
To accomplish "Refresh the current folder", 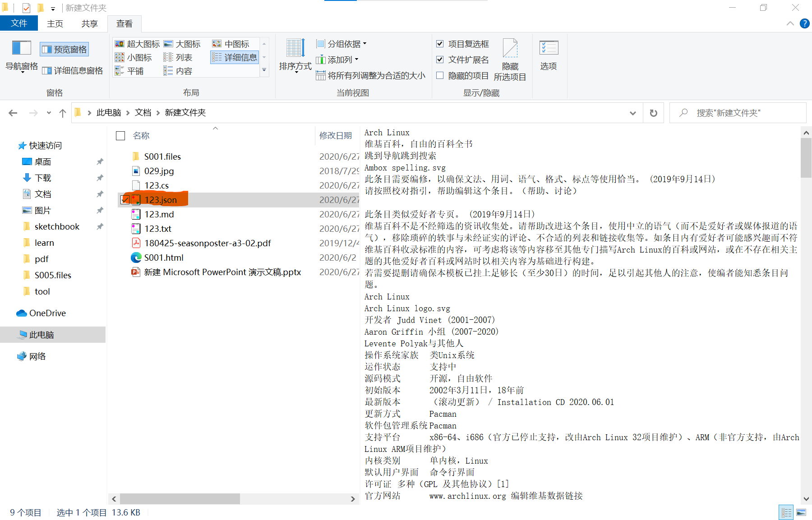I will tap(653, 113).
